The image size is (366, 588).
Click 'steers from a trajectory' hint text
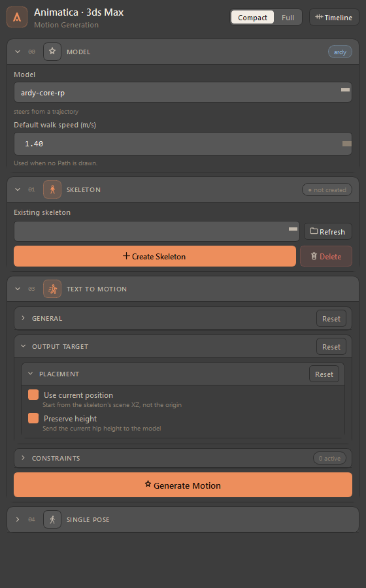coord(46,112)
